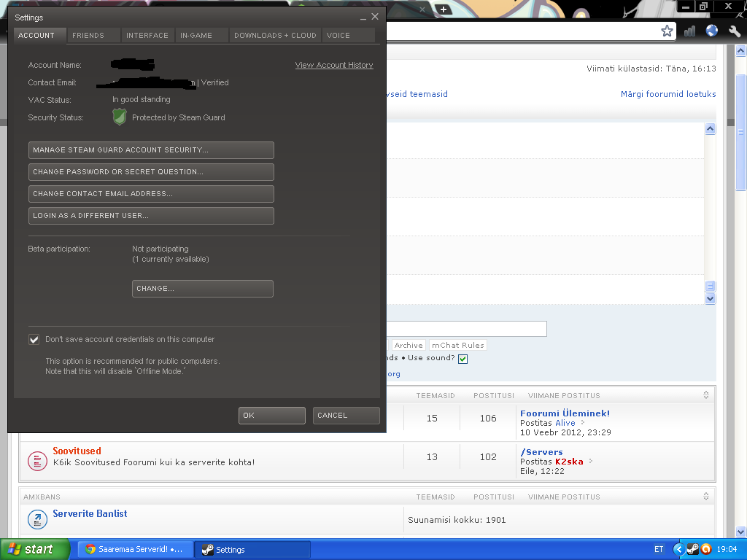Open View Account History link

334,65
